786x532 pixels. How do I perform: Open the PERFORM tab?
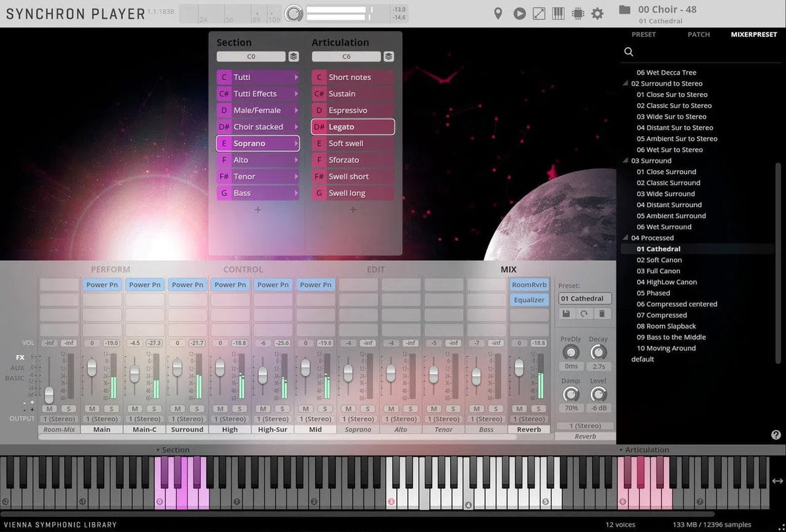tap(110, 269)
